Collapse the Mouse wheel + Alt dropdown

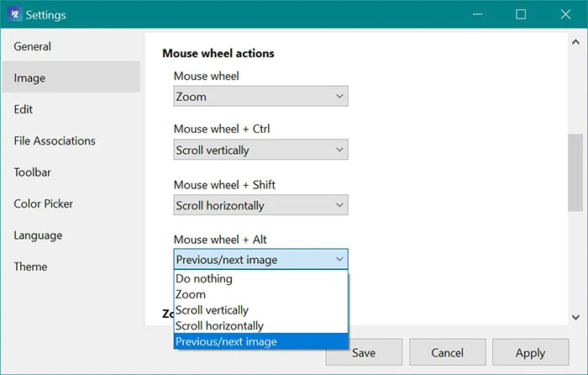[260, 260]
